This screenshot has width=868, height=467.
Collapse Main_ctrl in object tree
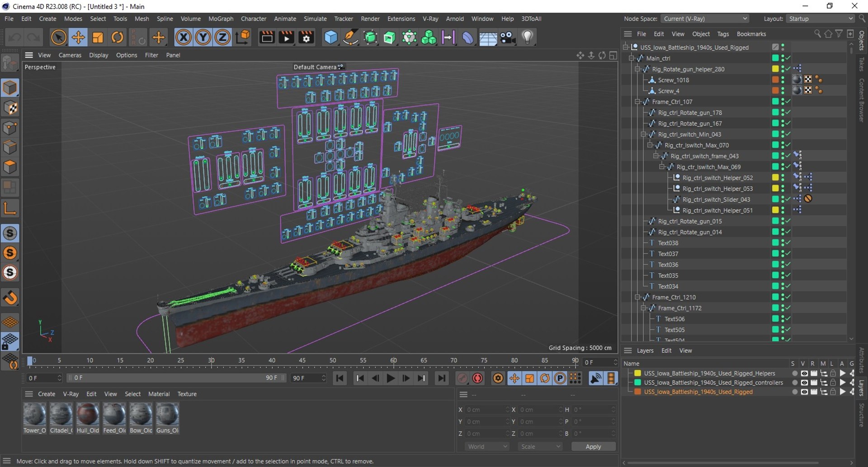coord(632,58)
